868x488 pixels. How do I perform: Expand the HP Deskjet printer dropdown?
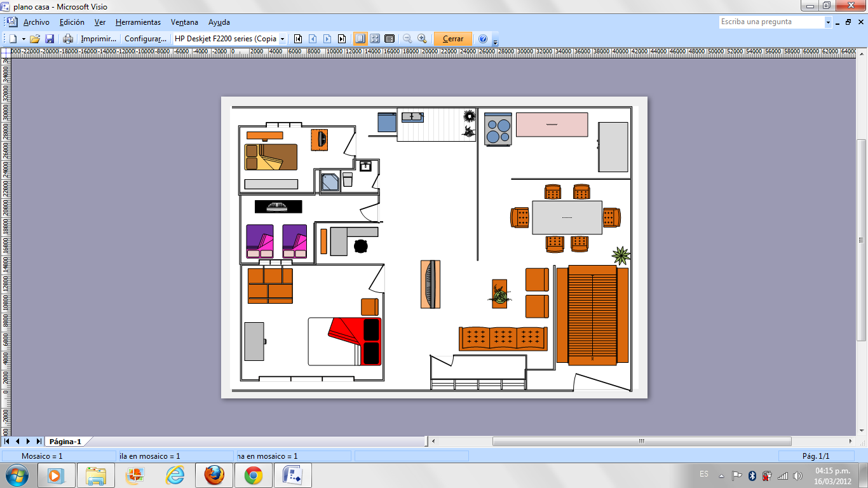[282, 39]
